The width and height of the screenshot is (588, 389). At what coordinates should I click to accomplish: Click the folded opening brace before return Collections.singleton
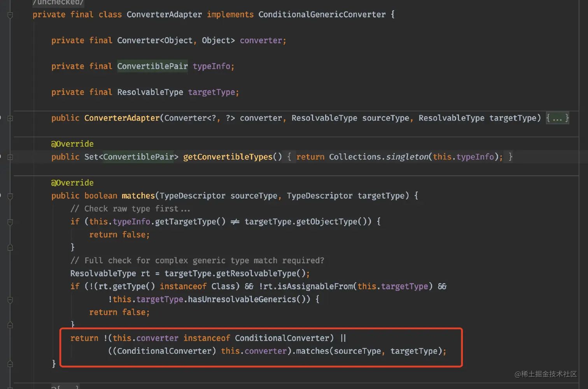pyautogui.click(x=289, y=157)
